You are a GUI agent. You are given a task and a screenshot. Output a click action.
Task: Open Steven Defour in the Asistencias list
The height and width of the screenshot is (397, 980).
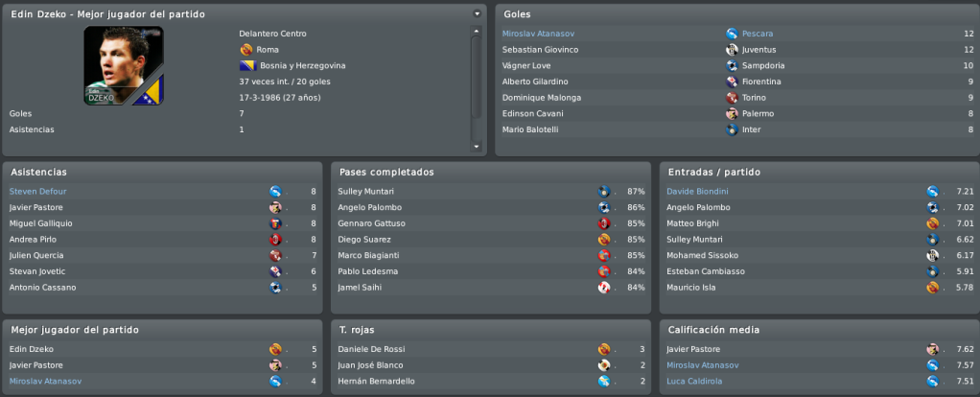point(37,192)
